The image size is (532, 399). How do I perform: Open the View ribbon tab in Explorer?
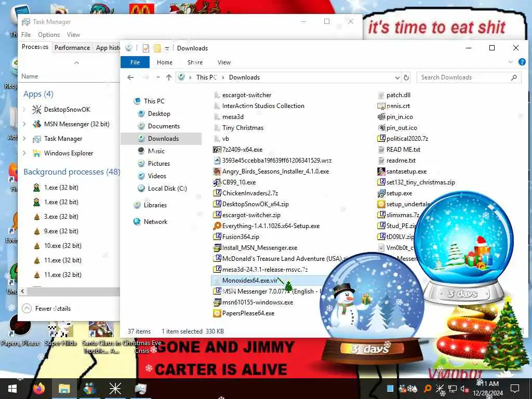pos(224,62)
